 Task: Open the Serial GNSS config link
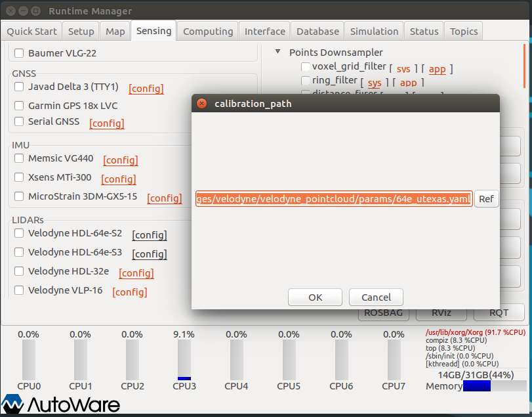point(107,123)
